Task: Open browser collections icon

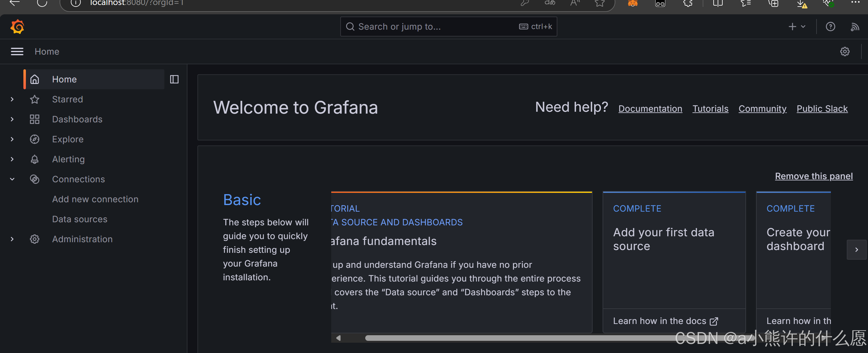Action: tap(773, 3)
